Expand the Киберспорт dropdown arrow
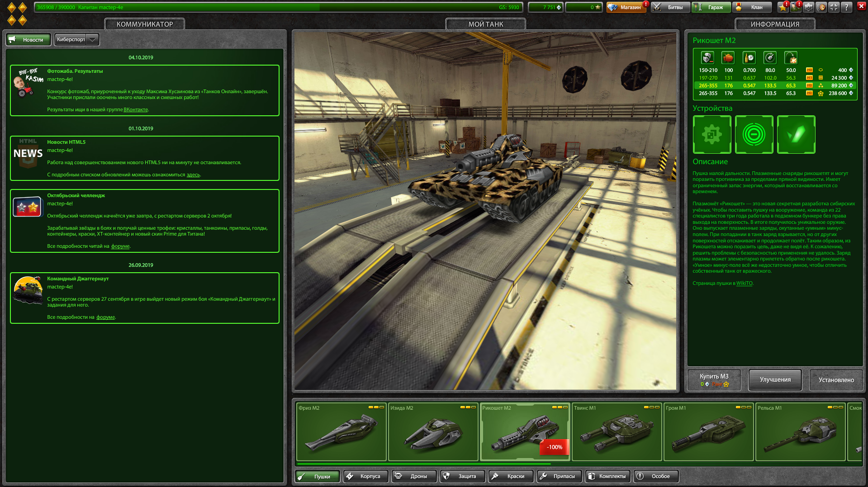Screen dimensions: 868x487 [x=92, y=40]
